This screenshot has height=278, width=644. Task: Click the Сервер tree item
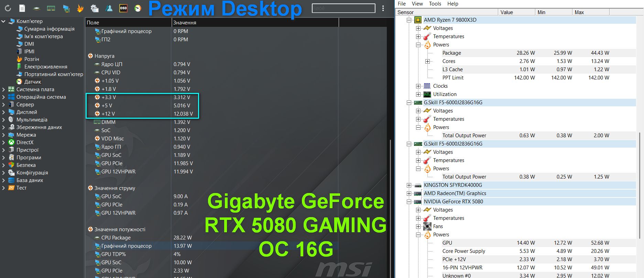click(x=25, y=105)
